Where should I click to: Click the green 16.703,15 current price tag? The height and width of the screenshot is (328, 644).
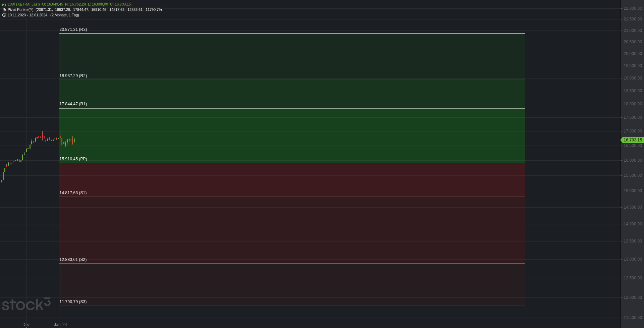[x=632, y=140]
